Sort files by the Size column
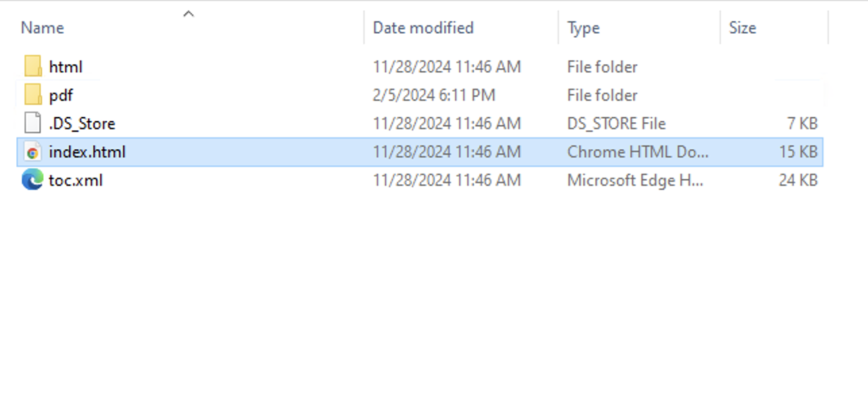Image resolution: width=868 pixels, height=405 pixels. click(742, 27)
